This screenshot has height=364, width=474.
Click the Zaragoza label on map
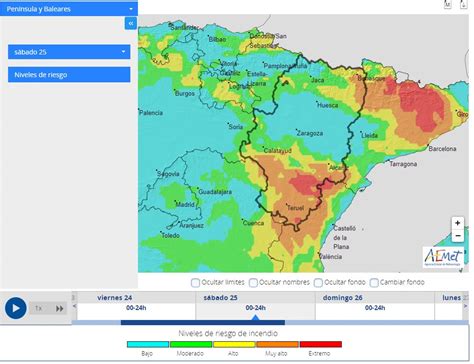(x=310, y=133)
